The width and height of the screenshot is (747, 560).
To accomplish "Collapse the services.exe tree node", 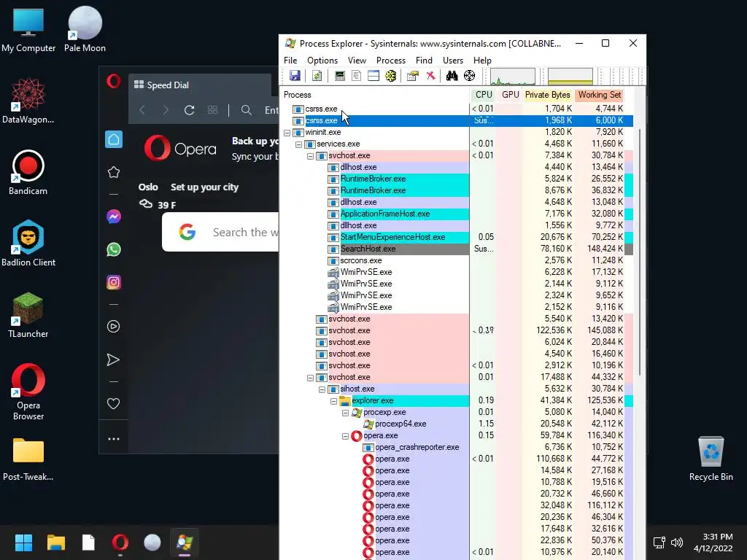I will tap(298, 144).
